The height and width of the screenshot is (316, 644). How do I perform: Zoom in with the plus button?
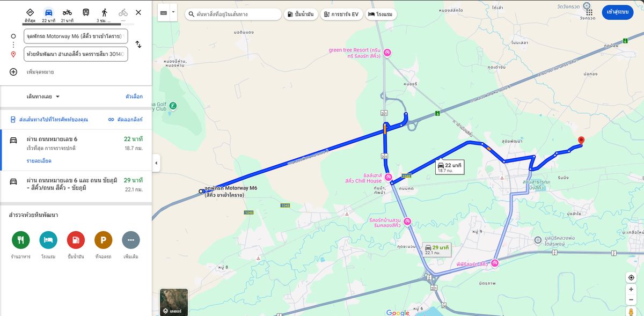pos(631,290)
